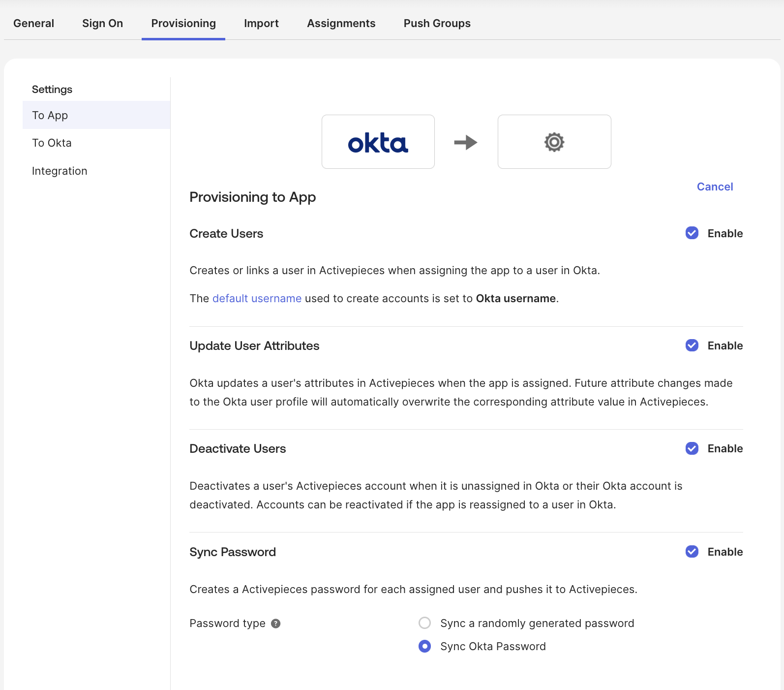This screenshot has height=690, width=784.
Task: Toggle Deactivate Users Enable checkbox
Action: tap(692, 448)
